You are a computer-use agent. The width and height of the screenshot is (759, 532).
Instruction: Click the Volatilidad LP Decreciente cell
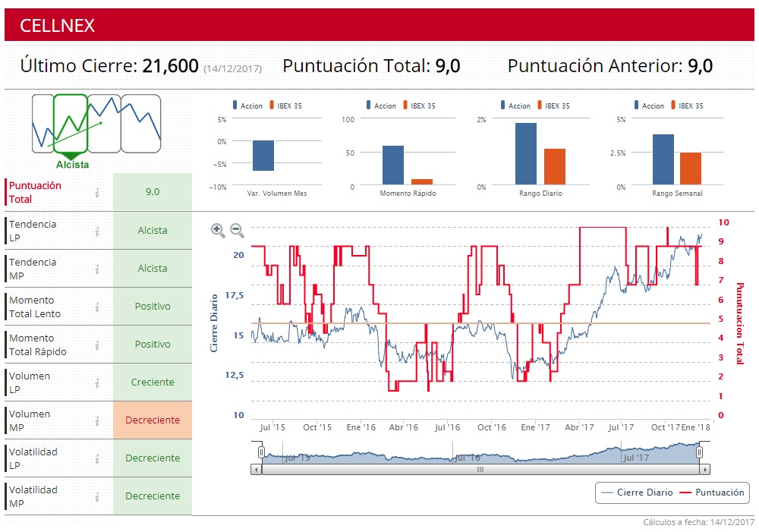pyautogui.click(x=153, y=458)
